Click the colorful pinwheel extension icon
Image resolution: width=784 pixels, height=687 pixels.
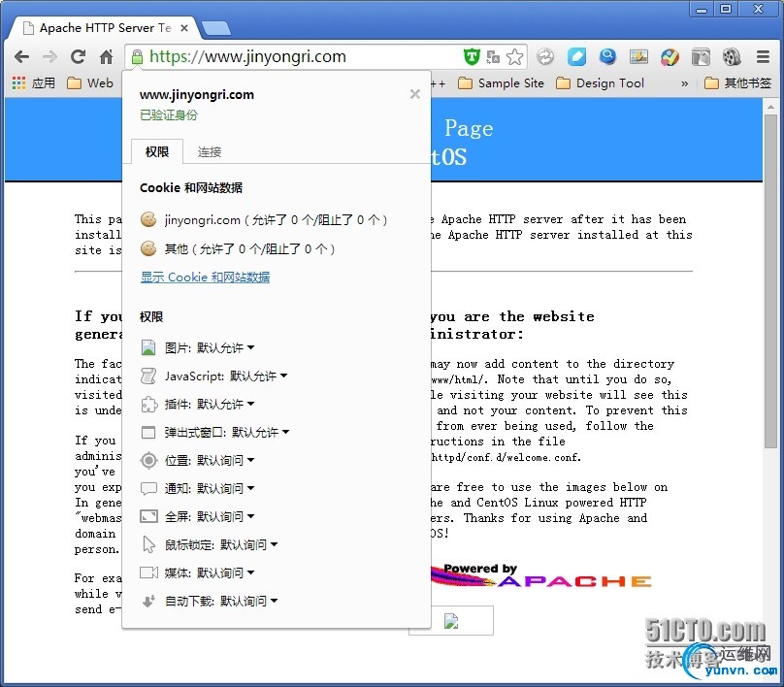670,57
